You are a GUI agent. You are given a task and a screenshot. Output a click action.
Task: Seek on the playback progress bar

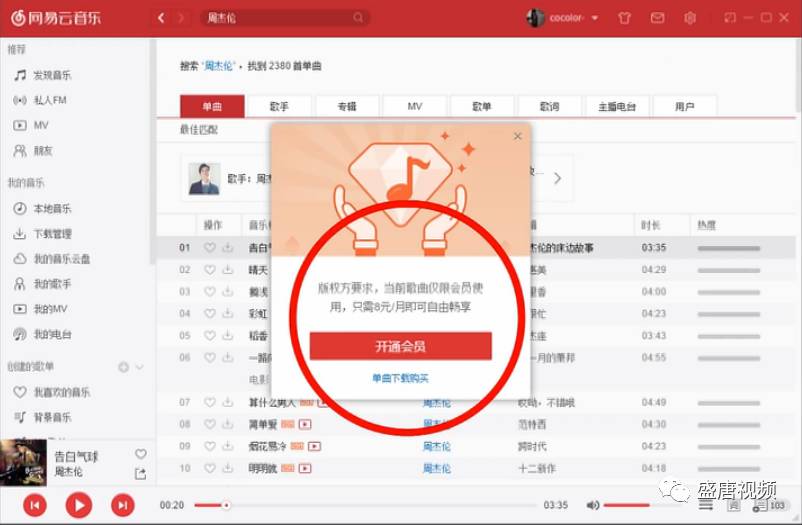coord(365,506)
